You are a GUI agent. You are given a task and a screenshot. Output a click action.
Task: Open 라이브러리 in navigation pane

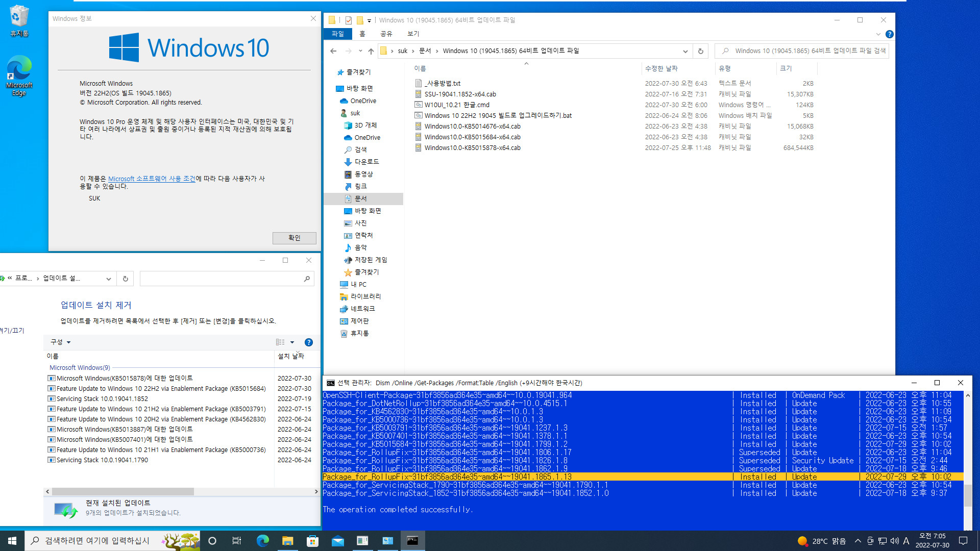[365, 296]
